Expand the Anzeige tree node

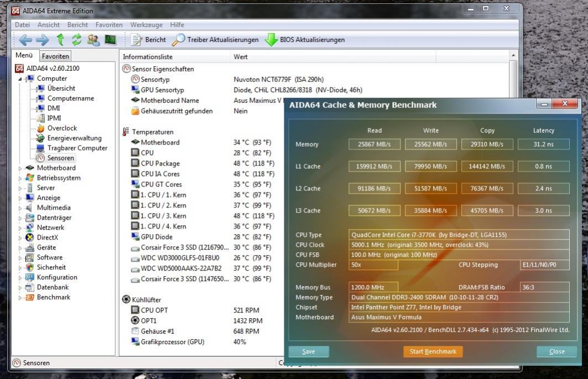pyautogui.click(x=20, y=198)
